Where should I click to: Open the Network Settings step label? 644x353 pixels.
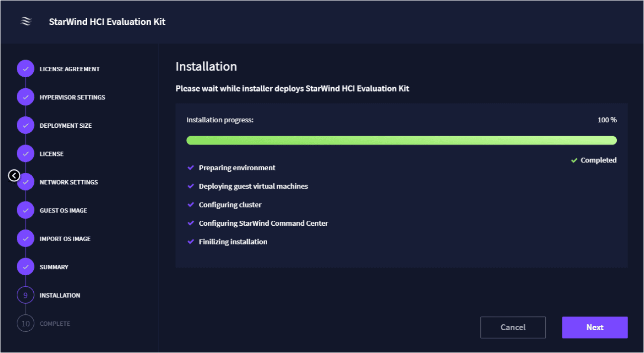[x=68, y=182]
